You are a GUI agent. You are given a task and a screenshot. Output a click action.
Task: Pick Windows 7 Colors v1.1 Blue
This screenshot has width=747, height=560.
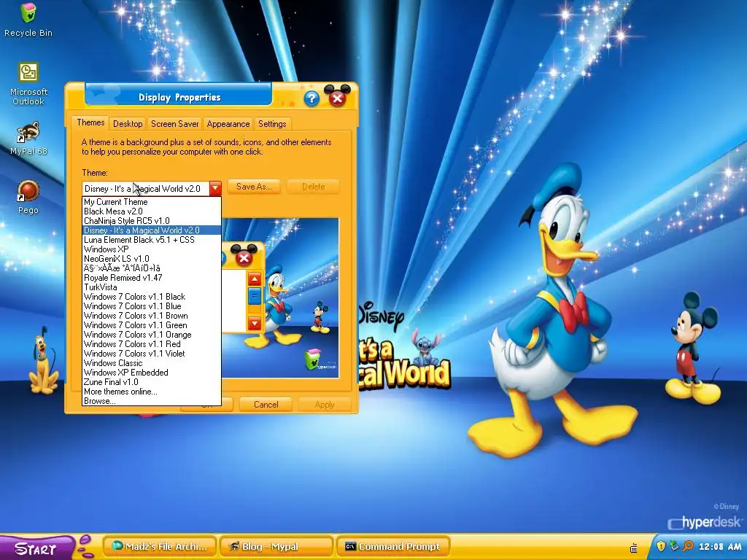[x=152, y=306]
